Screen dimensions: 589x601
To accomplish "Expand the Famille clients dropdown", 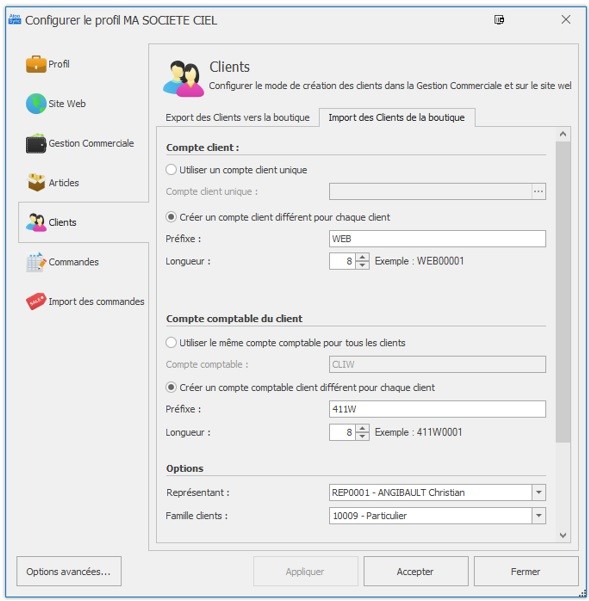I will [x=538, y=516].
